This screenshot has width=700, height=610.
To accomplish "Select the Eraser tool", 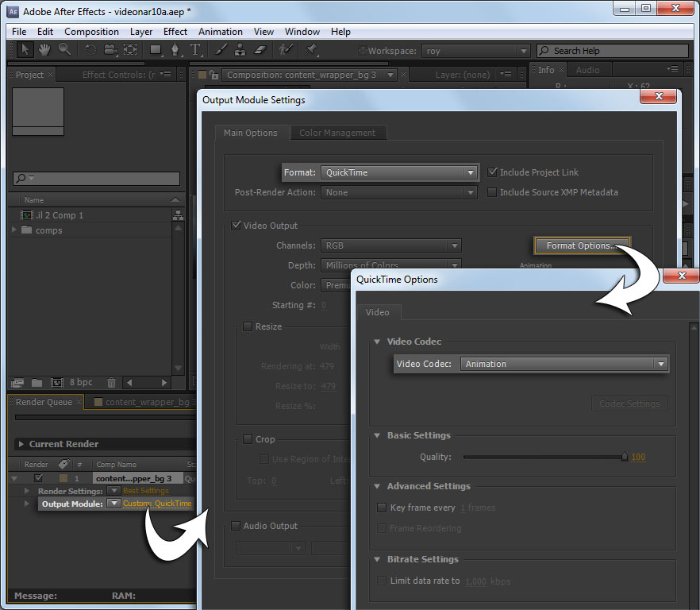I will [260, 49].
